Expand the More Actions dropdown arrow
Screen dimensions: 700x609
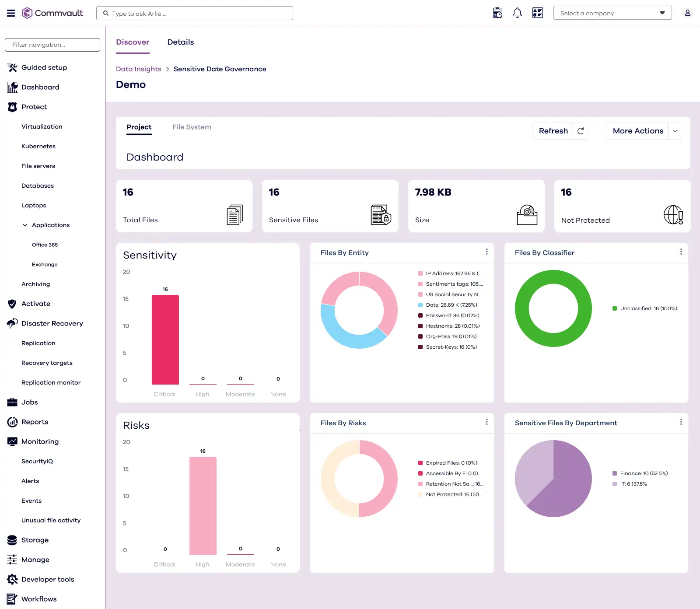tap(675, 131)
